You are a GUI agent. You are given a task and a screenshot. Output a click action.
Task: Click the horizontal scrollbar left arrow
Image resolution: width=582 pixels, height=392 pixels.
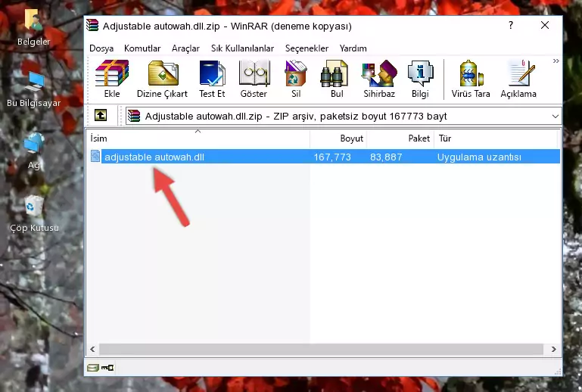coord(93,349)
